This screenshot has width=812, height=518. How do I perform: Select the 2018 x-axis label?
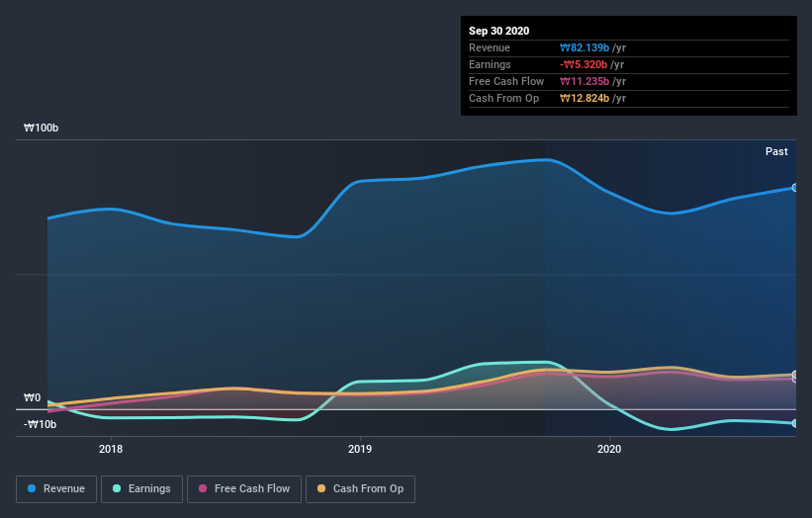point(111,449)
